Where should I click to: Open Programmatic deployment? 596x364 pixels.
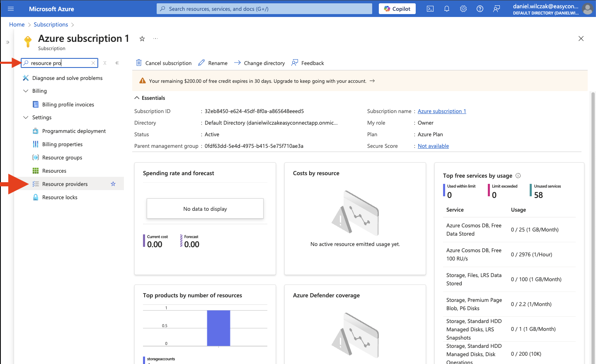point(74,131)
